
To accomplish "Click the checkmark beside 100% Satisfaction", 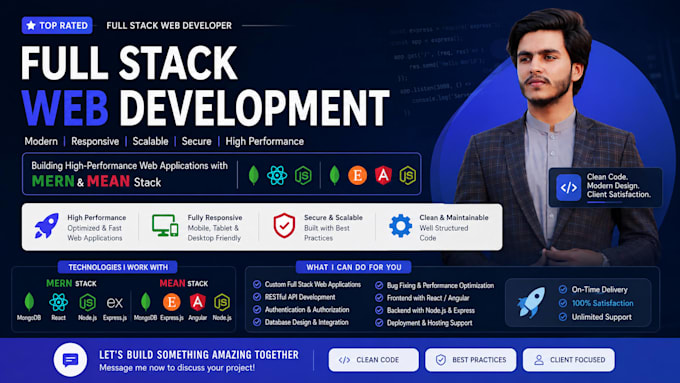I will pos(563,303).
